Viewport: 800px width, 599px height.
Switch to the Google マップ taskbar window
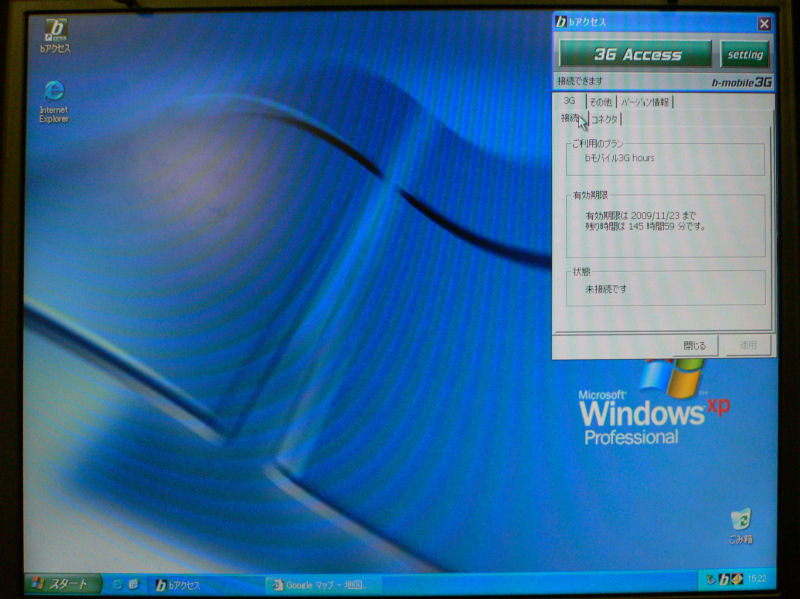coord(324,585)
